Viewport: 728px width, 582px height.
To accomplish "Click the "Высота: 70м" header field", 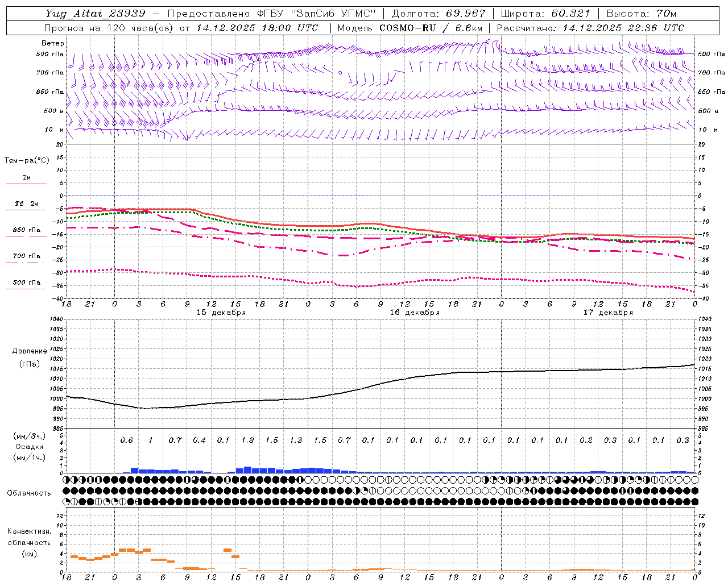I will point(642,14).
